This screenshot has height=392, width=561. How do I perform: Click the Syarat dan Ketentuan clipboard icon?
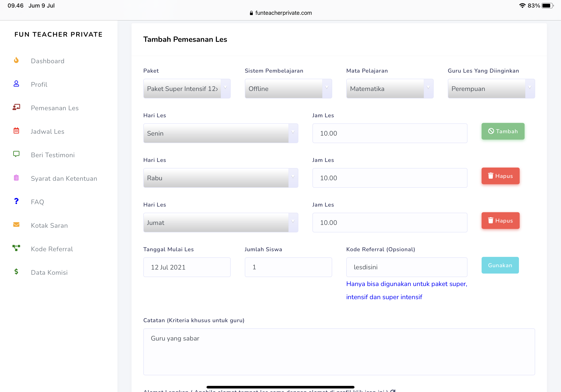point(16,178)
